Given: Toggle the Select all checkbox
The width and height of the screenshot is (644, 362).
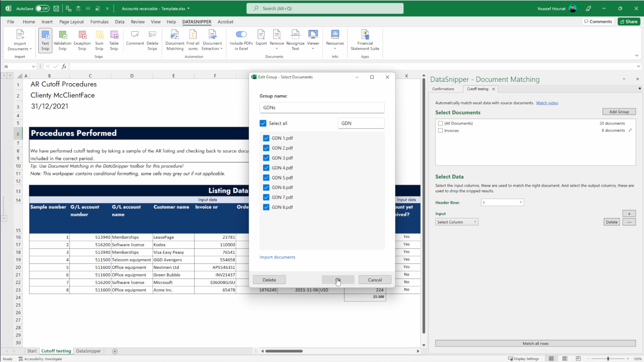Looking at the screenshot, I should [263, 123].
